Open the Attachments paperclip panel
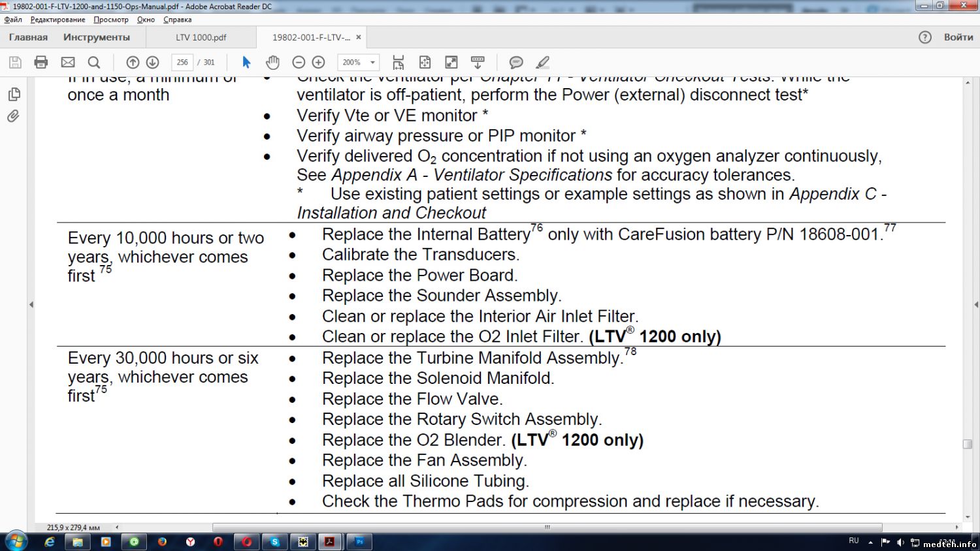This screenshot has width=980, height=551. (14, 116)
